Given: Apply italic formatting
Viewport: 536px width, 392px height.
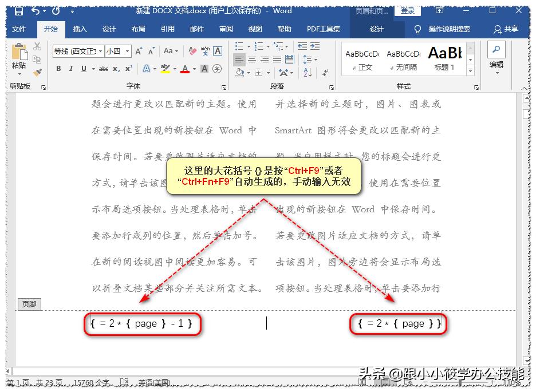Looking at the screenshot, I should point(70,69).
